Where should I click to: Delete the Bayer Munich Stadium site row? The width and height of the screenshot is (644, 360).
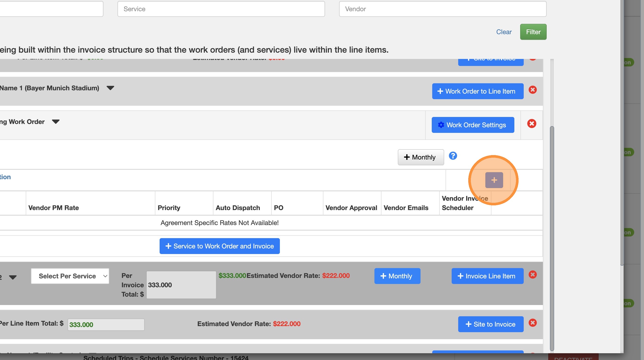[533, 90]
